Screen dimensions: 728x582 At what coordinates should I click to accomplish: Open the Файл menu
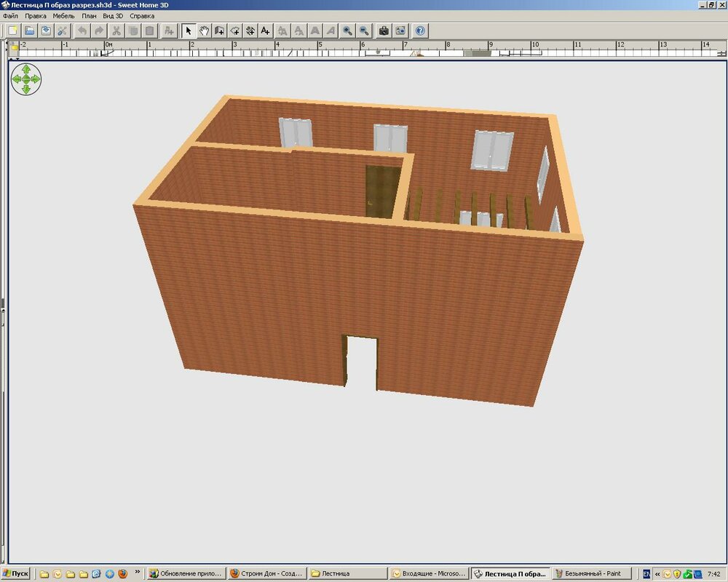(11, 15)
